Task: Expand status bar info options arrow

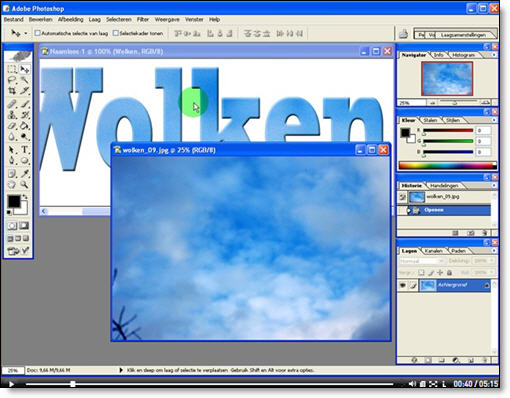Action: 121,370
